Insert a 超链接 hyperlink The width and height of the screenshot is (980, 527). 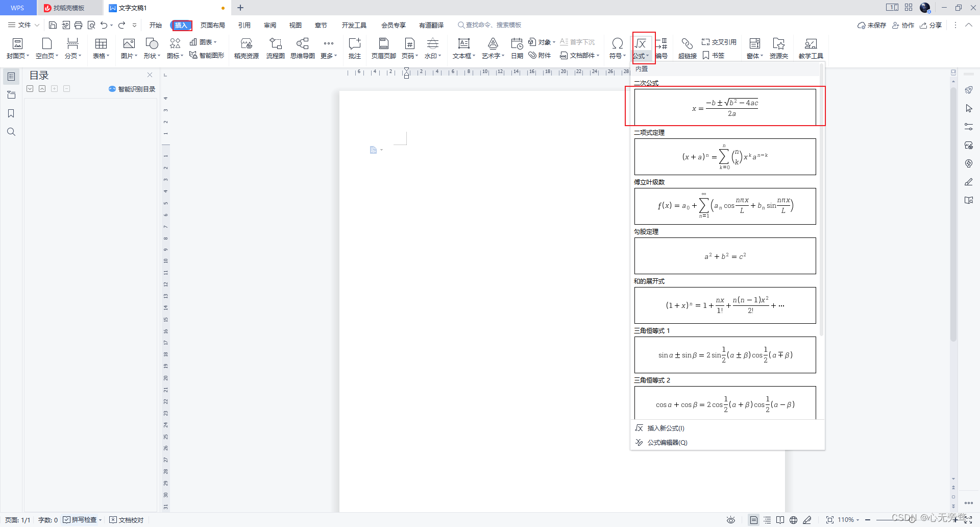pos(688,49)
